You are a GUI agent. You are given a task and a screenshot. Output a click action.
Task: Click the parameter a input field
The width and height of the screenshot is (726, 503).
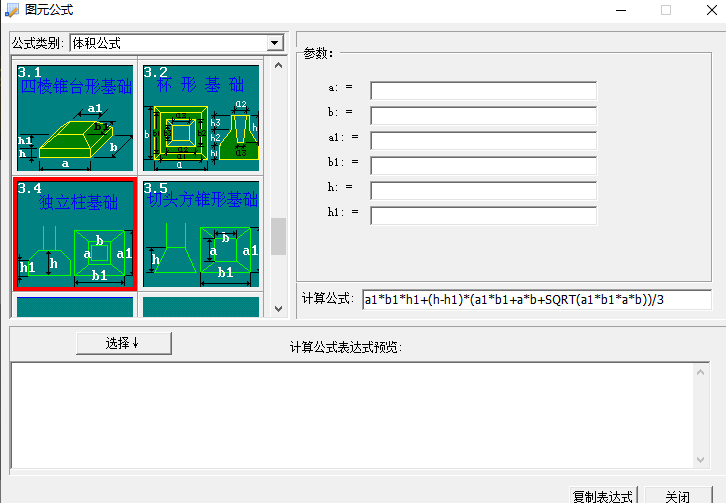pyautogui.click(x=483, y=91)
